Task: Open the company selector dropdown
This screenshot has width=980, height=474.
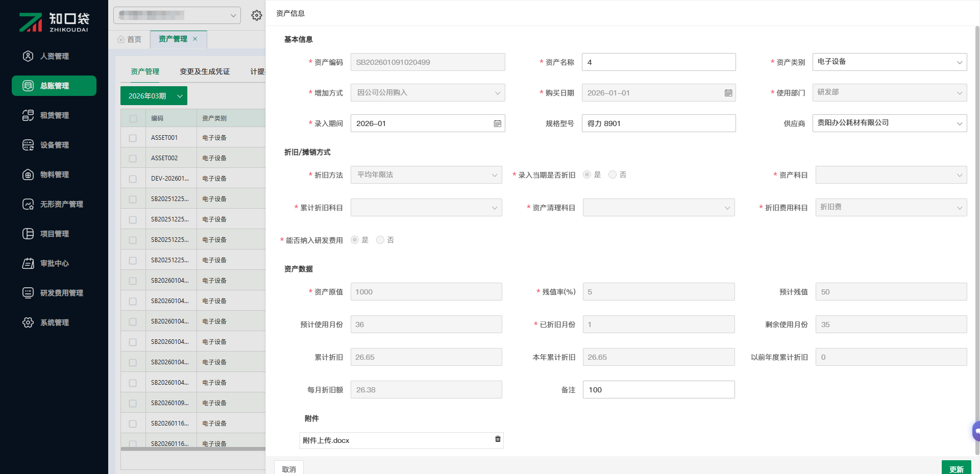Action: click(177, 15)
